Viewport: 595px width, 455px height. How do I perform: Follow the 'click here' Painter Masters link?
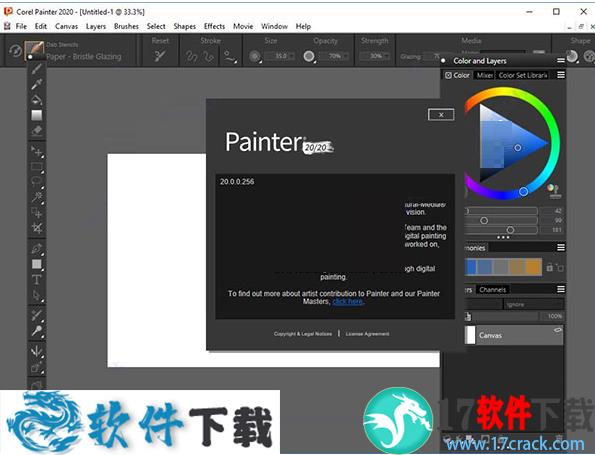point(348,301)
